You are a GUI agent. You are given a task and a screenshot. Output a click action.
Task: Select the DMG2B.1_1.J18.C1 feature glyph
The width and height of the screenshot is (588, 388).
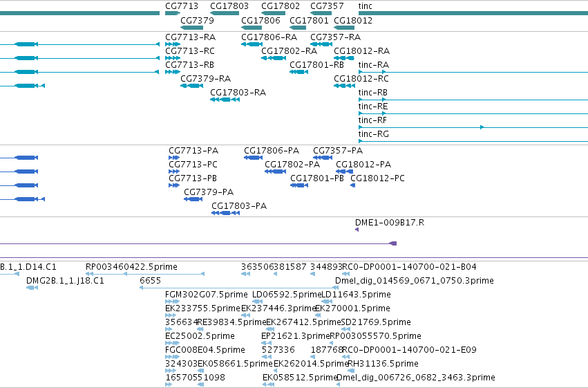(32, 288)
